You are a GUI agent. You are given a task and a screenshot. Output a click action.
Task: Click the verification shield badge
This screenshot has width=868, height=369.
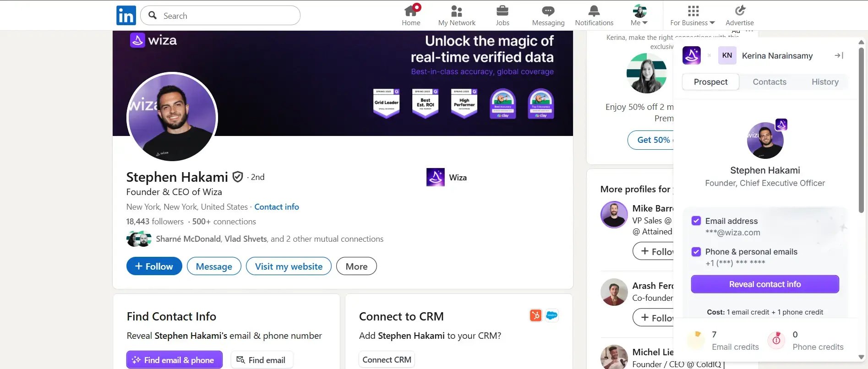tap(238, 177)
